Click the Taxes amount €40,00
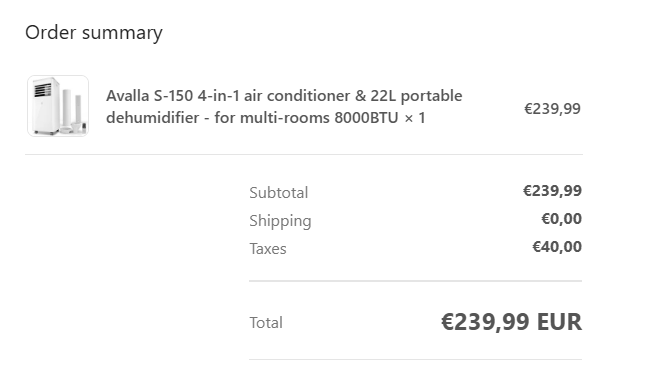The height and width of the screenshot is (387, 645). [557, 247]
